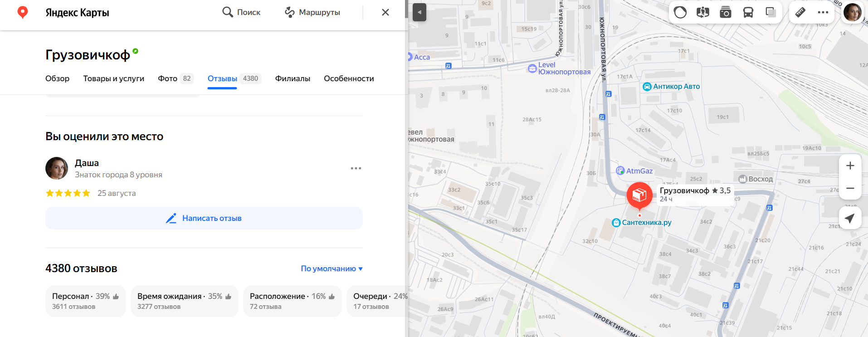Screen dimensions: 868x337
Task: Filter reviews by Очереди
Action: (378, 301)
